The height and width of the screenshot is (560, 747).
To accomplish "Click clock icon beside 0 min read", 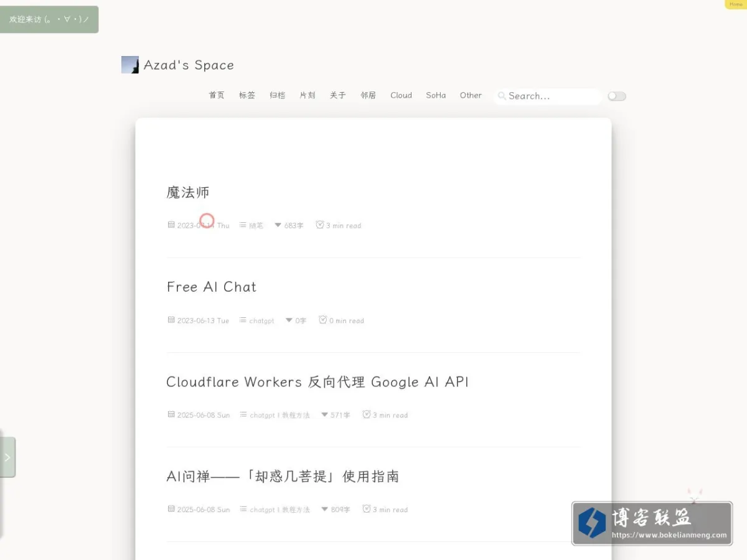I will pos(323,320).
